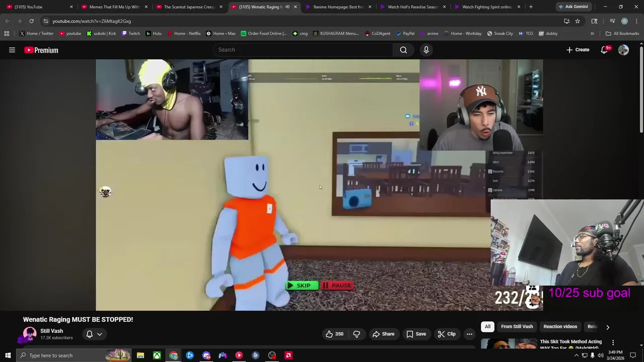Open the YouTube guide hamburger menu
This screenshot has height=362, width=644.
(12, 50)
